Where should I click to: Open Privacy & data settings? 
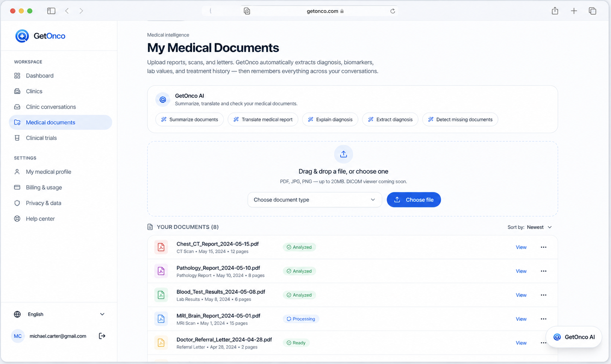click(x=60, y=203)
